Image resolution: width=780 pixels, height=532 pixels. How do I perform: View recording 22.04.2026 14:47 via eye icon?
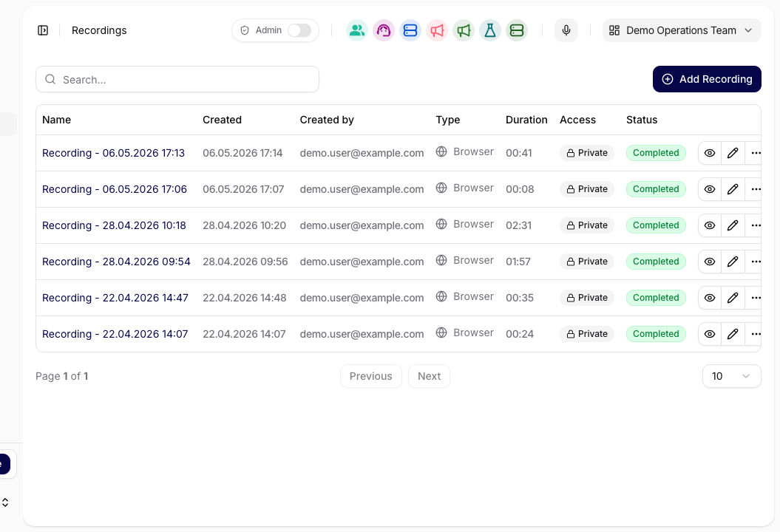pos(710,298)
